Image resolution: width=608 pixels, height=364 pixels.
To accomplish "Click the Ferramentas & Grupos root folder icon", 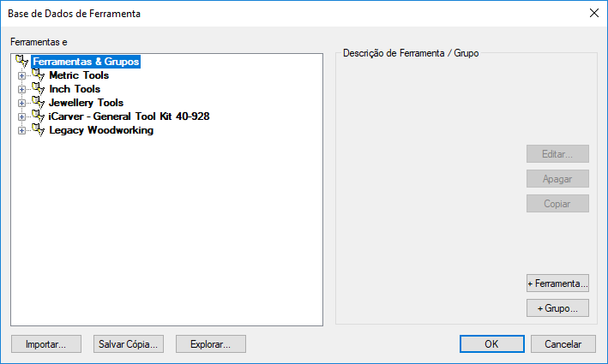I will pyautogui.click(x=22, y=62).
